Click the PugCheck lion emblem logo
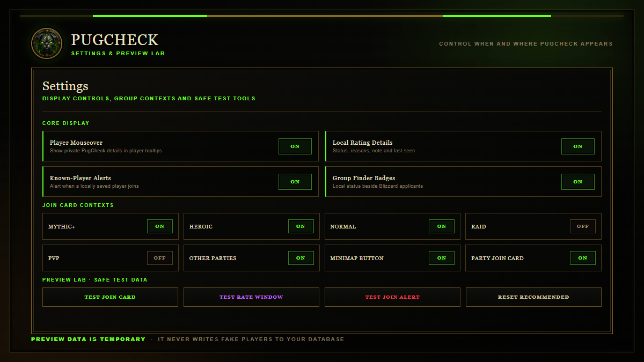 pyautogui.click(x=47, y=43)
